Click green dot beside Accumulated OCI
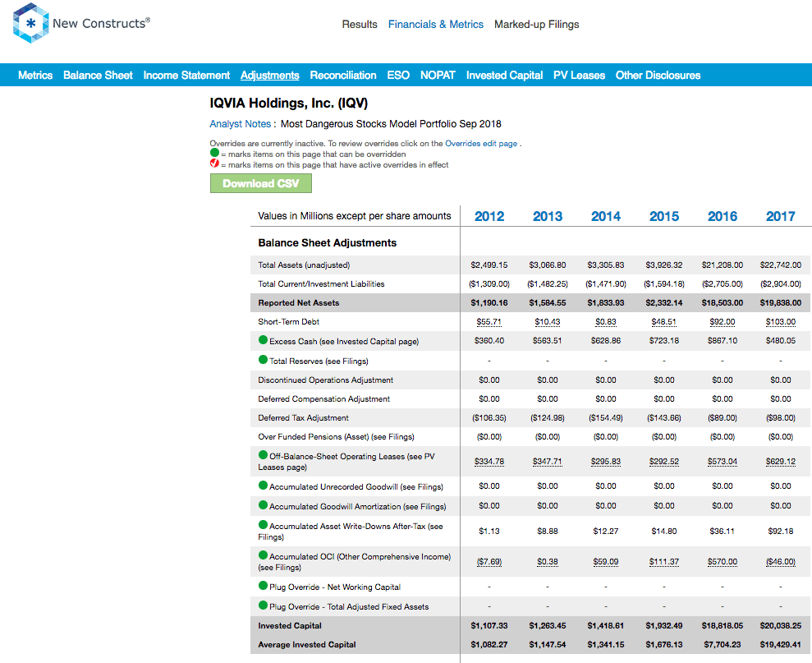Viewport: 812px width, 663px height. click(x=263, y=555)
